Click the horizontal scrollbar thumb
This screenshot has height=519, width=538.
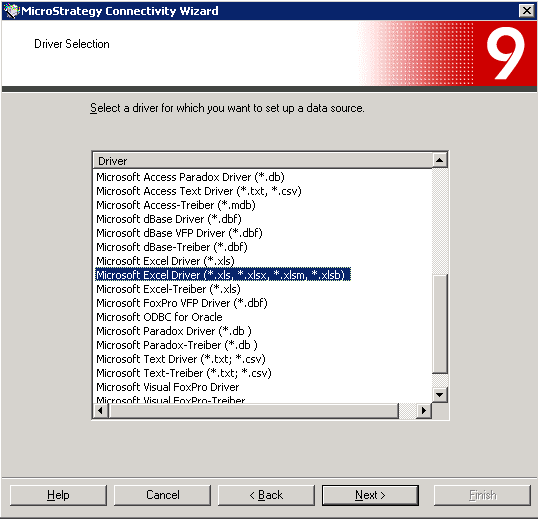pyautogui.click(x=254, y=411)
